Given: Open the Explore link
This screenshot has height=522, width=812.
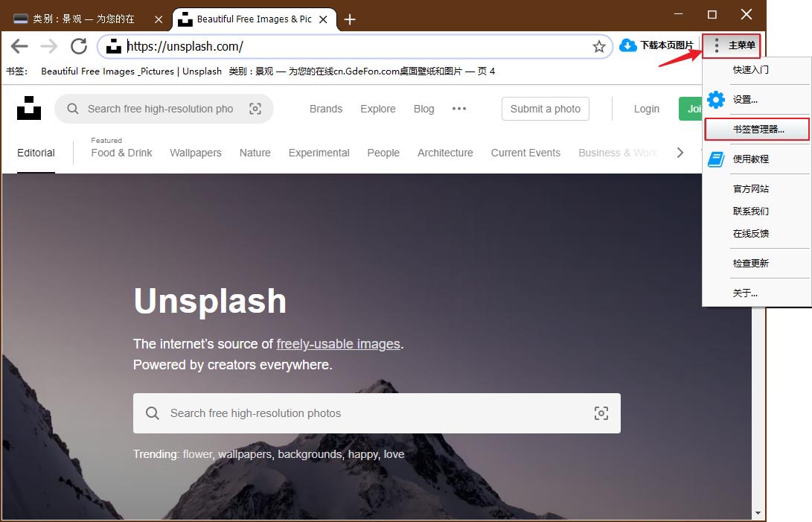Looking at the screenshot, I should coord(378,109).
